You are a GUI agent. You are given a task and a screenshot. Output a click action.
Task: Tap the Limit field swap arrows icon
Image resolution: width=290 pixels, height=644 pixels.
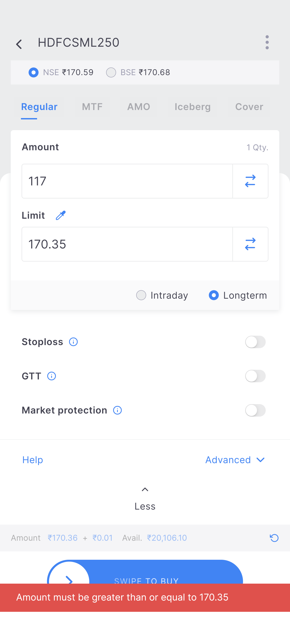click(250, 244)
